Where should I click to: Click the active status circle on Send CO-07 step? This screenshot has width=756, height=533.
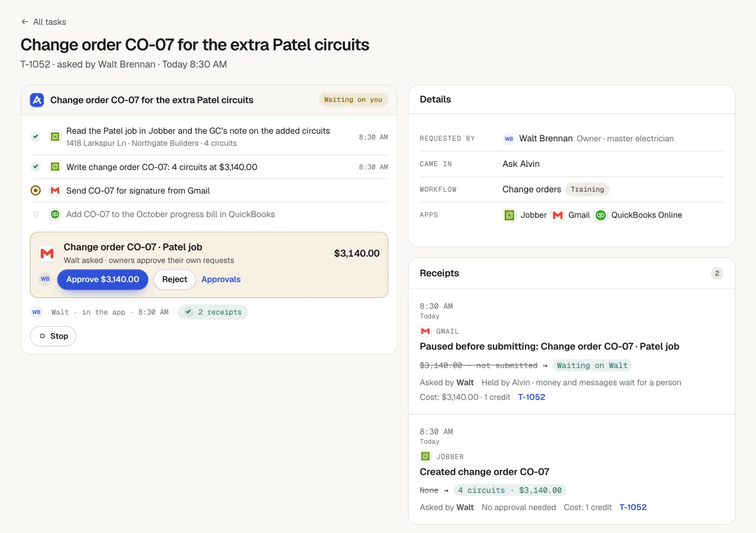click(35, 190)
